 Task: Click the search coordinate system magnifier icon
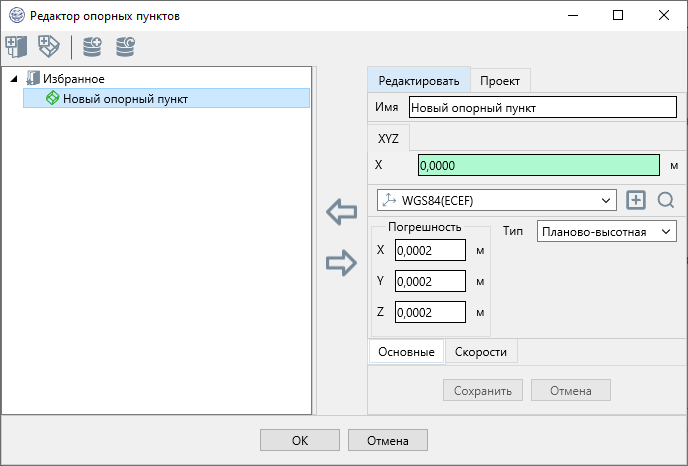[x=666, y=200]
